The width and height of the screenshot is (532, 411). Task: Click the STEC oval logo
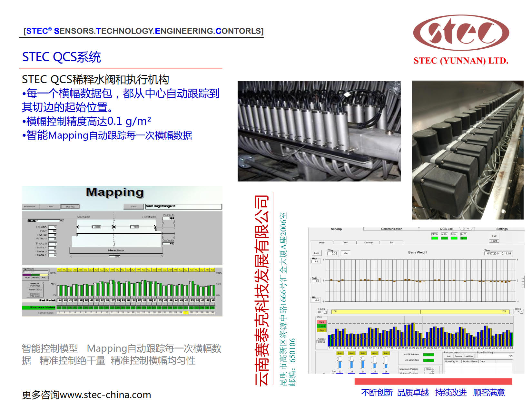point(461,33)
